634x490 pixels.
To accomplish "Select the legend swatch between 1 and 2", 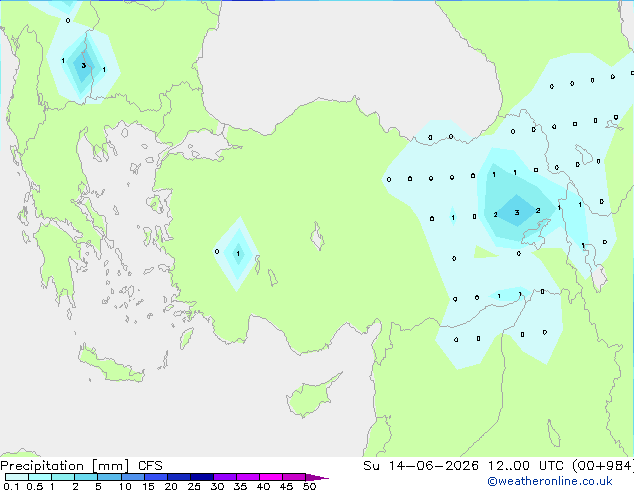I will pyautogui.click(x=63, y=477).
